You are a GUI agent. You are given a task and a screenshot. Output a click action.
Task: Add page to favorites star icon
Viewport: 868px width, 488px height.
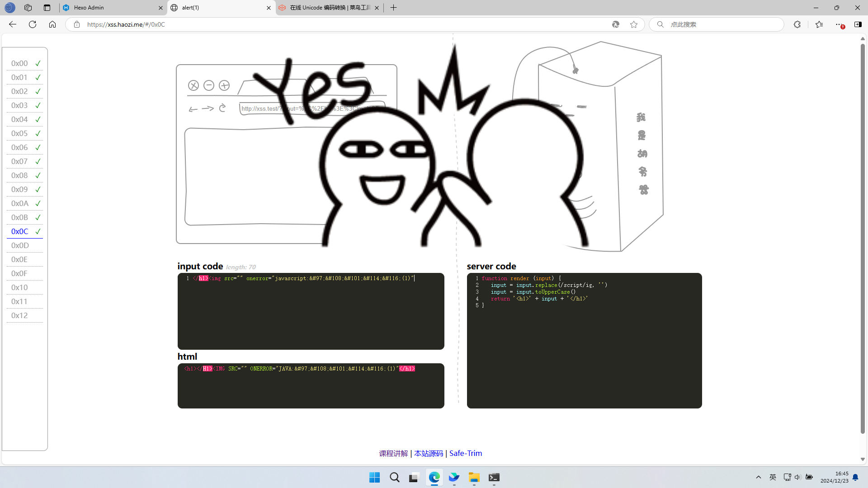[x=634, y=24]
